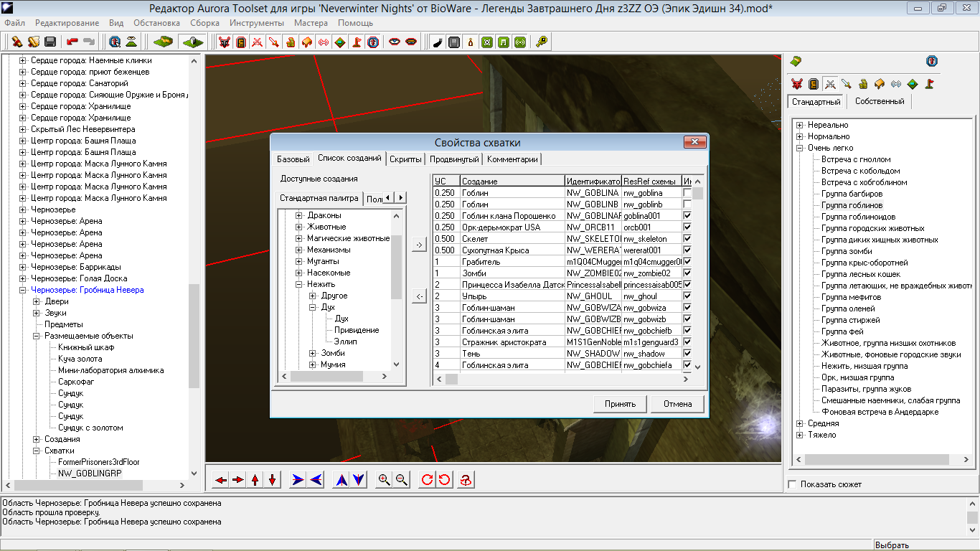
Task: Click the vertical scrollbar of the available creatures tree
Action: tap(397, 289)
